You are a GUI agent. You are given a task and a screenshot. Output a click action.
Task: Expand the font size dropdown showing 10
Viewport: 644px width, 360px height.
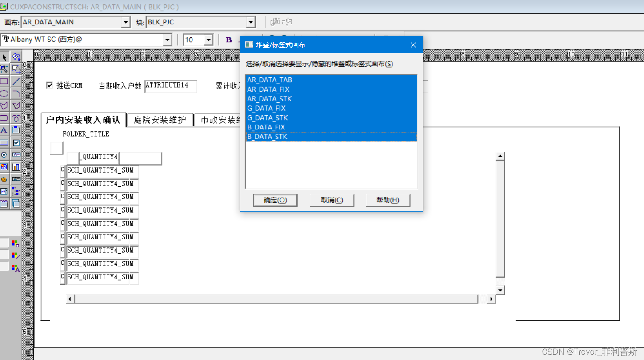(x=208, y=40)
